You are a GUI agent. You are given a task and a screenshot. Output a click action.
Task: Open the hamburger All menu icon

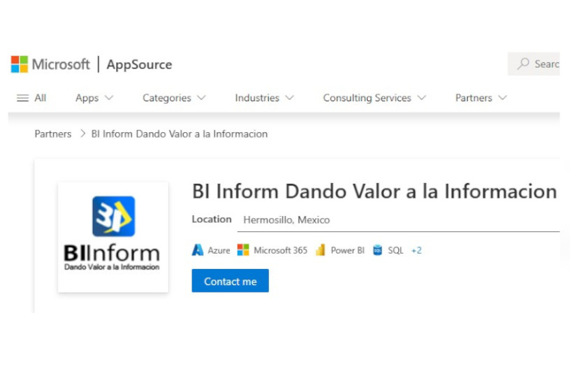(23, 98)
